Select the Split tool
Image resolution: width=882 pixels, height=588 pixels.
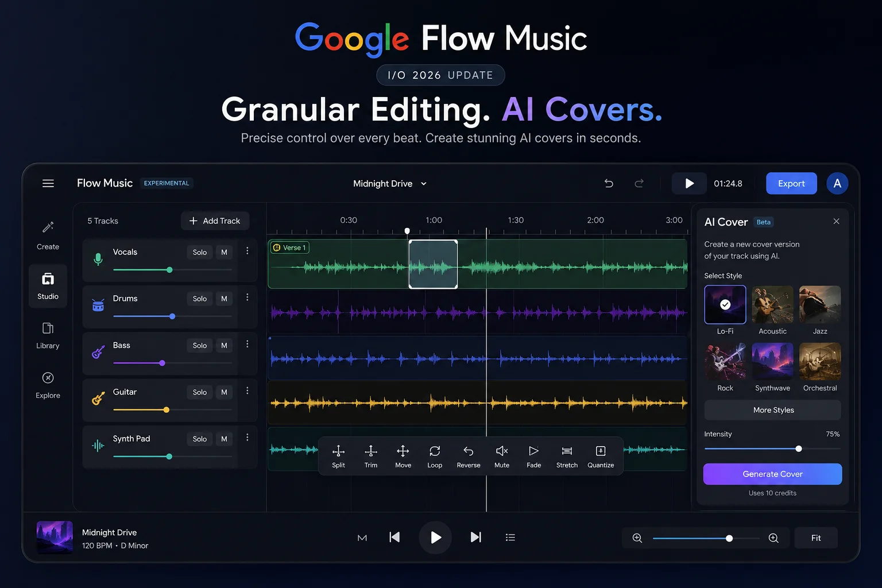tap(338, 457)
